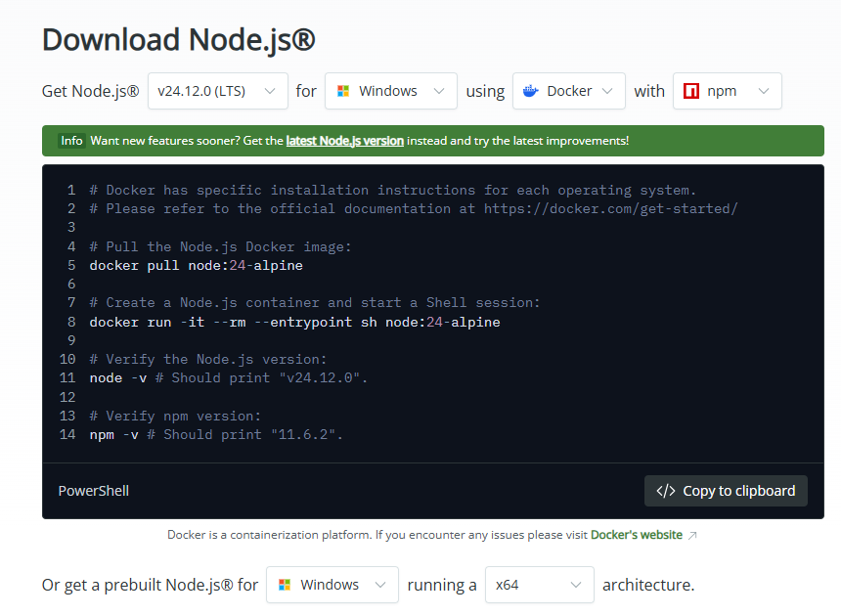Follow the latest Node.js version link

coord(344,141)
